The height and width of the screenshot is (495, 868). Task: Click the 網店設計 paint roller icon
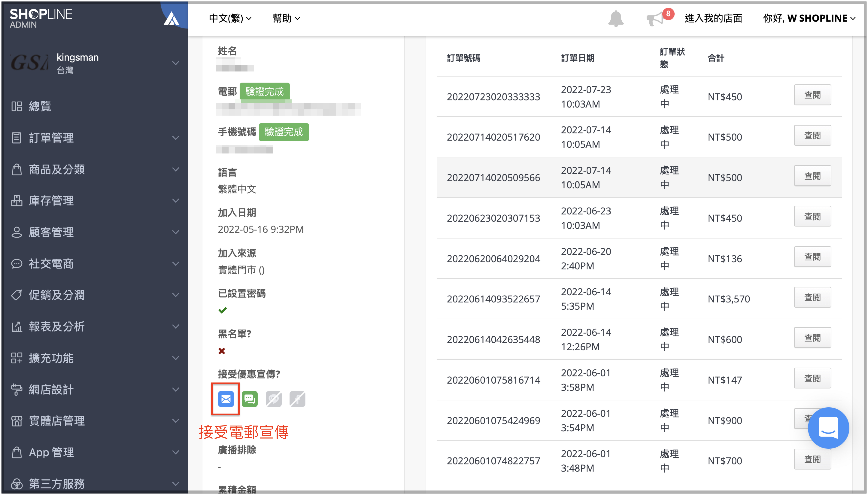(16, 389)
